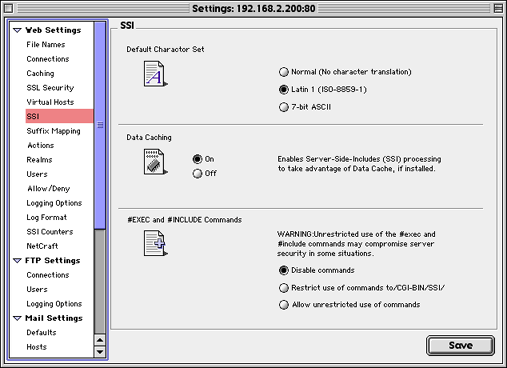Collapse the Web Settings group
The height and width of the screenshot is (368, 507).
coord(17,30)
